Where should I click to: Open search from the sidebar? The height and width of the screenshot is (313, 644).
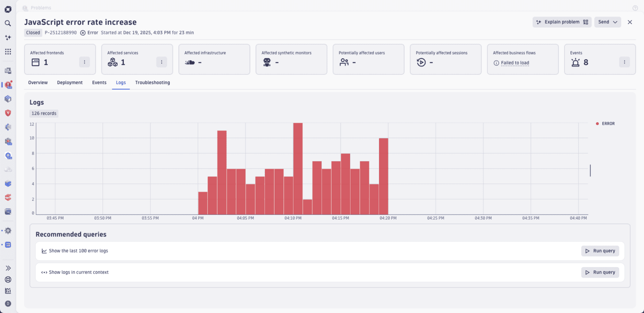tap(7, 23)
